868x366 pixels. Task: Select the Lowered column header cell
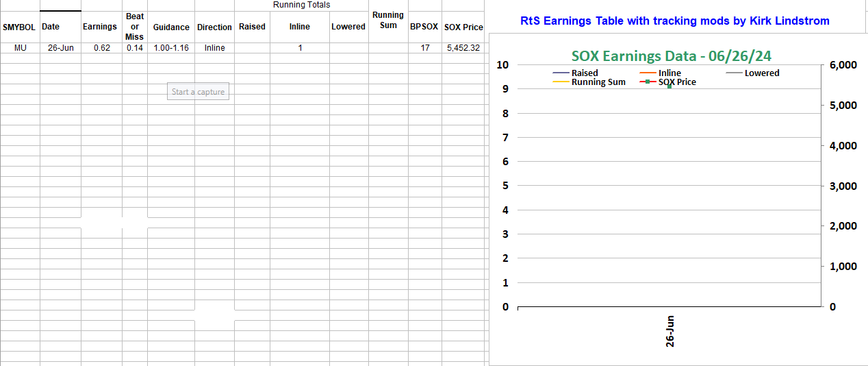tap(348, 27)
